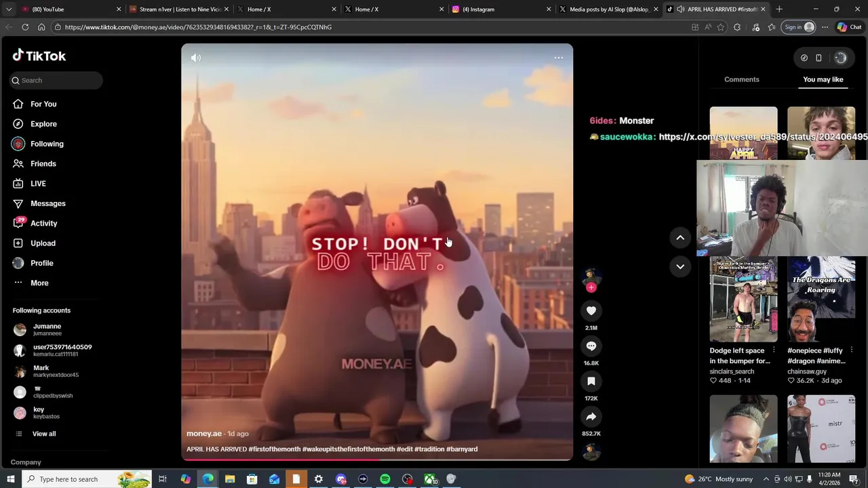868x488 pixels.
Task: Switch to Media posts by AI Slop tab
Action: 608,9
